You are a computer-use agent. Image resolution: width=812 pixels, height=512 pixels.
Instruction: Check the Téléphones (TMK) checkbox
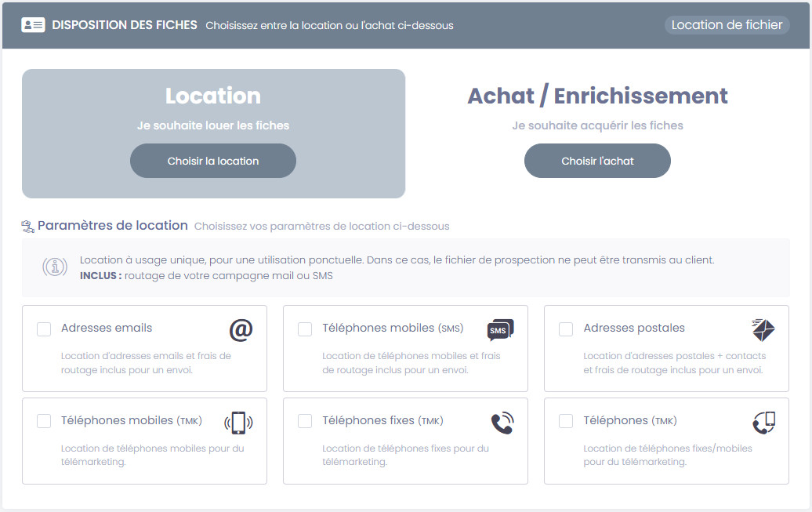566,422
